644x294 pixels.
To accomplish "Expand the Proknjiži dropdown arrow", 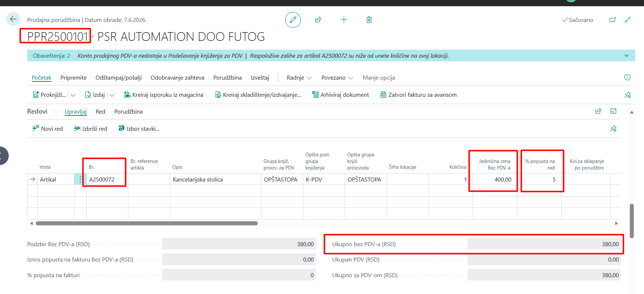I will click(x=73, y=95).
